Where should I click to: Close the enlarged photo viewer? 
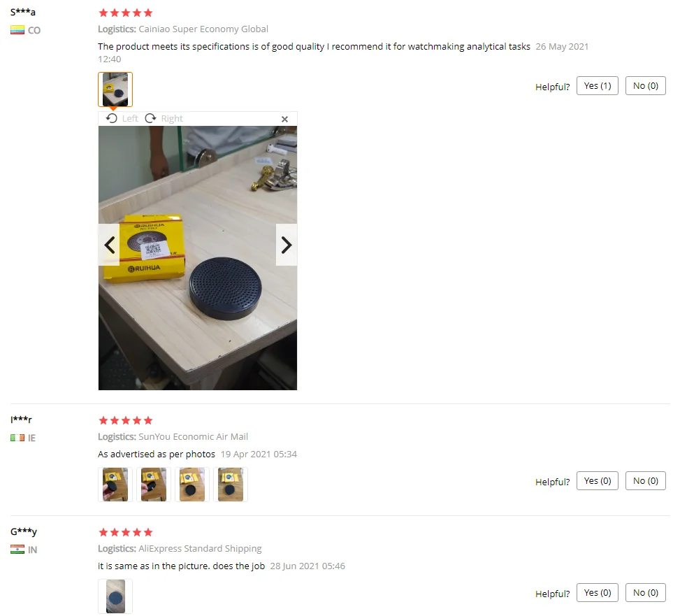tap(284, 119)
